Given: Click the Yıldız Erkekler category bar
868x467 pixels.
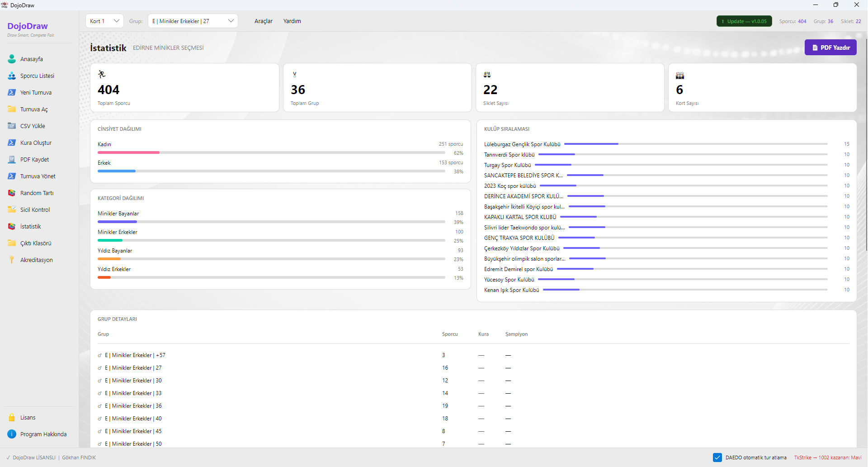Looking at the screenshot, I should click(x=271, y=277).
